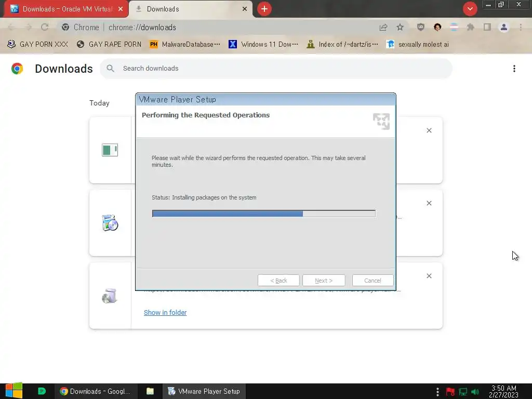
Task: Click the VMware Player Setup title bar
Action: point(265,99)
